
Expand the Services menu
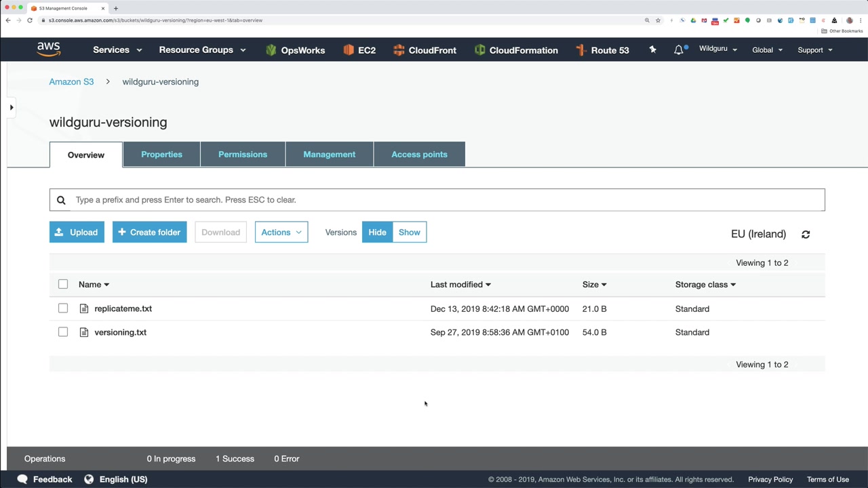(117, 50)
